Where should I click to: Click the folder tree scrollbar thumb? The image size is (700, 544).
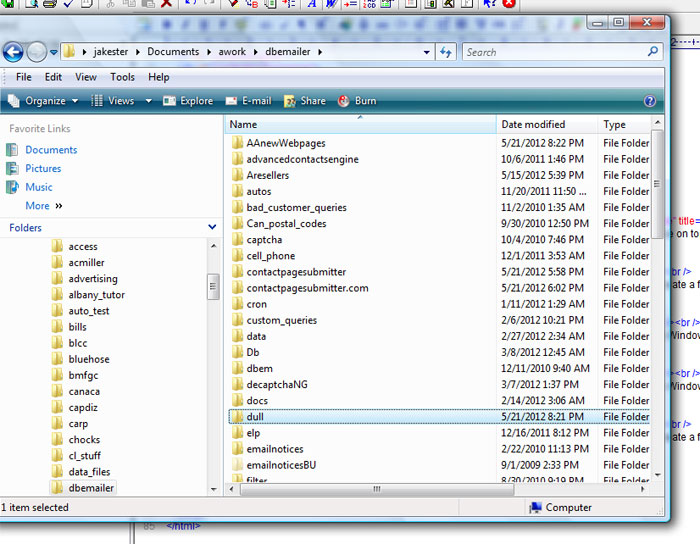click(213, 287)
